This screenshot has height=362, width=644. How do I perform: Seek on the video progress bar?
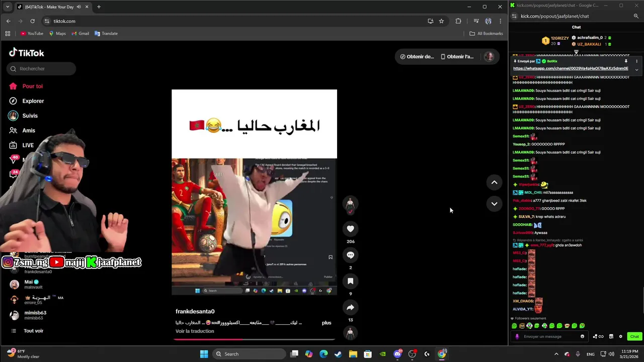pyautogui.click(x=254, y=339)
